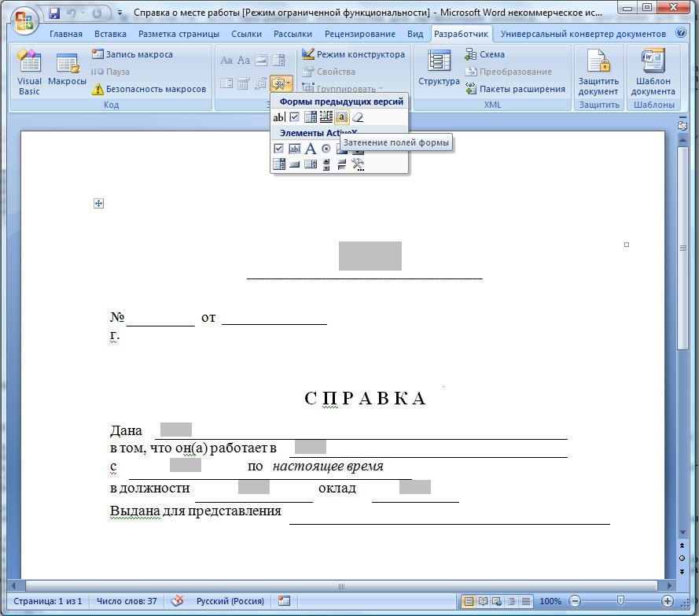This screenshot has height=616, width=699.
Task: Click Число слов: 37 indicator
Action: [x=127, y=601]
